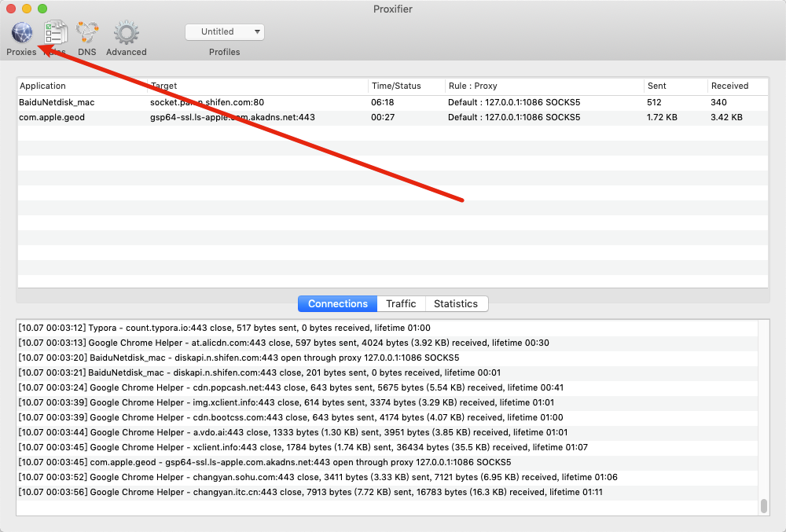Select the Typora count.typora.io log entry
786x532 pixels.
tap(387, 328)
